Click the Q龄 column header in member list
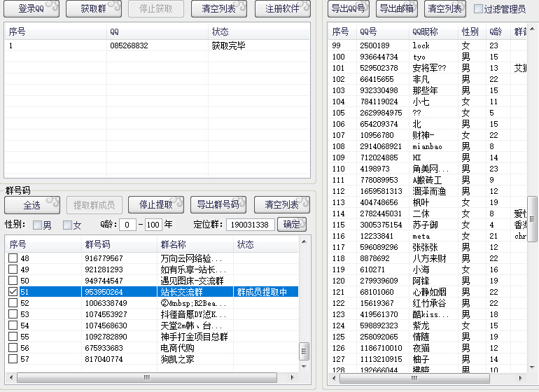 498,31
